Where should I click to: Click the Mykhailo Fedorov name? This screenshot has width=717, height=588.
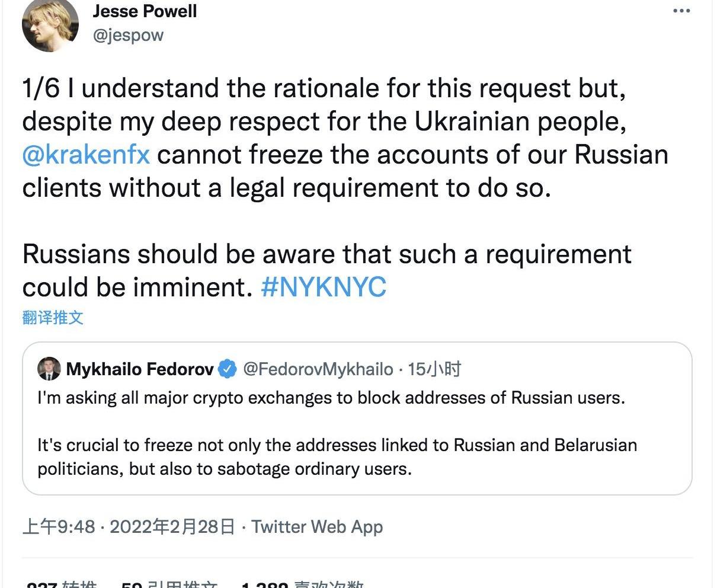(140, 369)
